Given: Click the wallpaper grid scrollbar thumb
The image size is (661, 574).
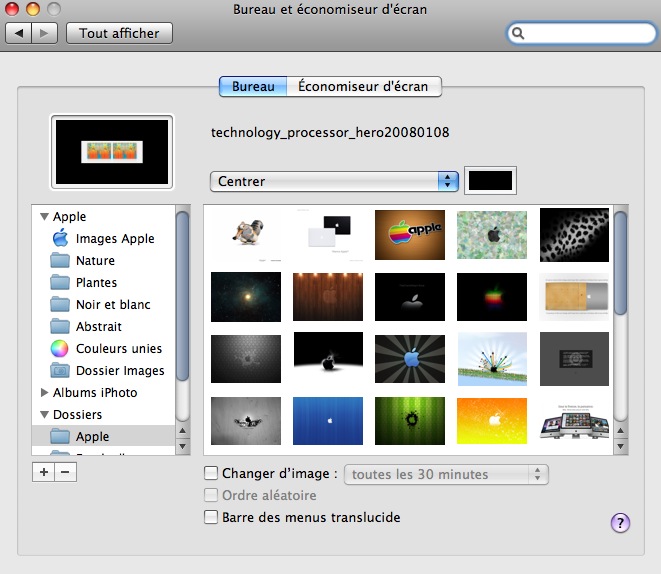Looking at the screenshot, I should [621, 263].
